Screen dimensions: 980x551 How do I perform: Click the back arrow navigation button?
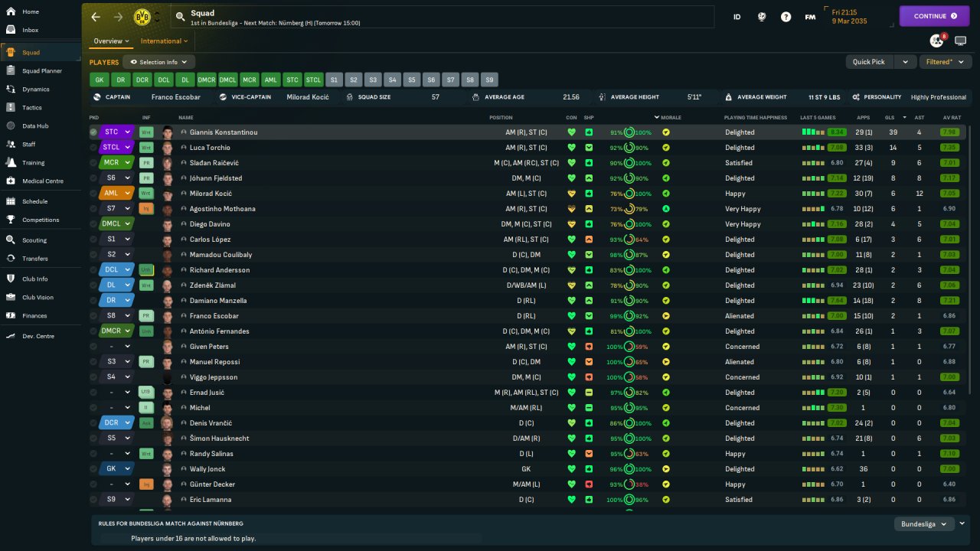pyautogui.click(x=96, y=17)
